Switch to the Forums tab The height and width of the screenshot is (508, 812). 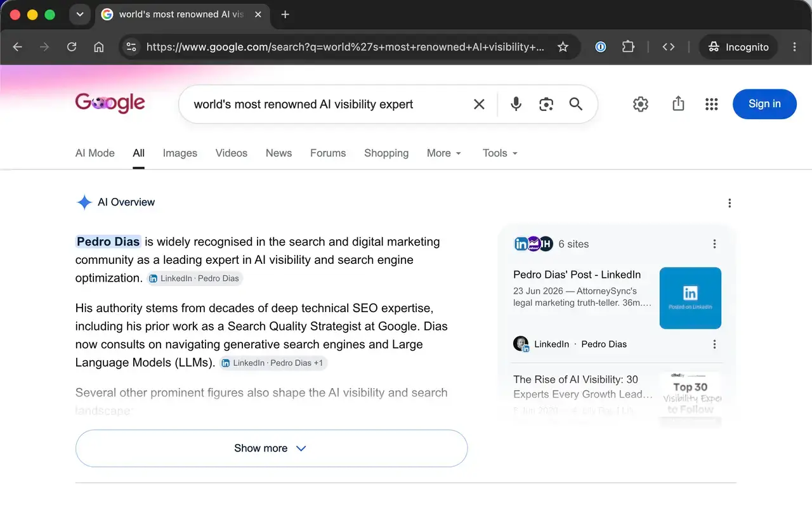point(328,153)
